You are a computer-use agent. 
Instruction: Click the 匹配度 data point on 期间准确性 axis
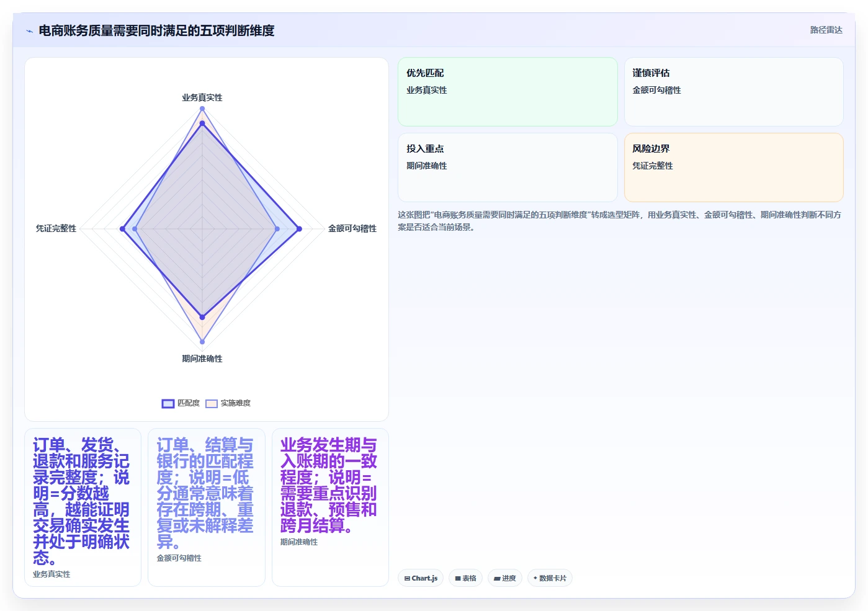[202, 317]
